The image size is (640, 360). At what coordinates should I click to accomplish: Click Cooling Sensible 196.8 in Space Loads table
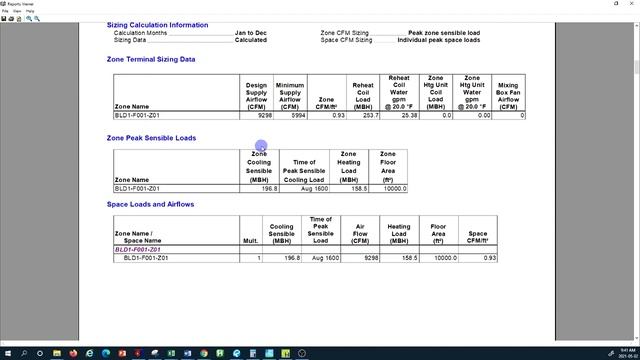click(292, 258)
